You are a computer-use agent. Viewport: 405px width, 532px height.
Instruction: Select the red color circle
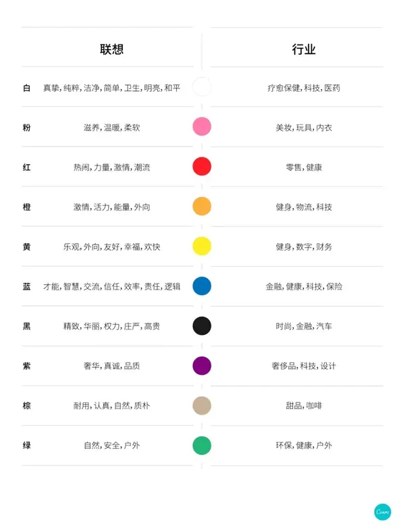pyautogui.click(x=202, y=166)
